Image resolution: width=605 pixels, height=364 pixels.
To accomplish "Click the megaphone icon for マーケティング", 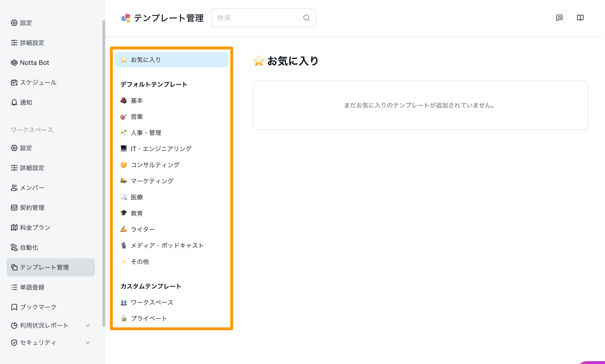I will point(124,181).
